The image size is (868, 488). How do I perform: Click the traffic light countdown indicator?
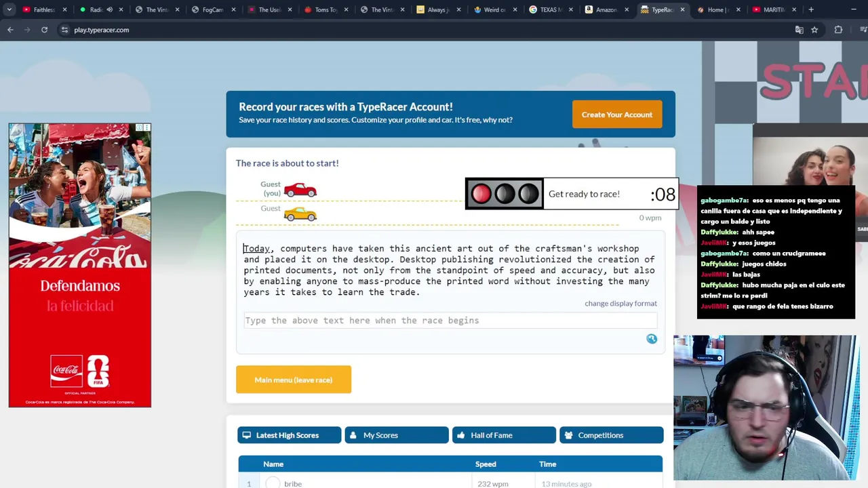tap(505, 194)
